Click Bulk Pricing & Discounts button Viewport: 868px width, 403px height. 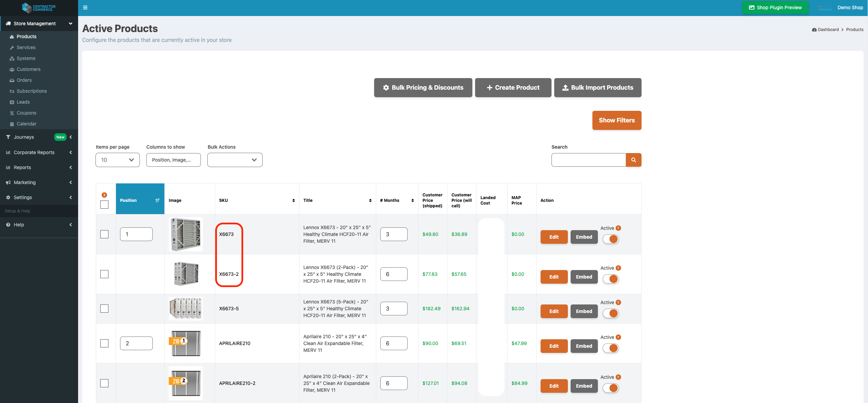[x=423, y=88]
